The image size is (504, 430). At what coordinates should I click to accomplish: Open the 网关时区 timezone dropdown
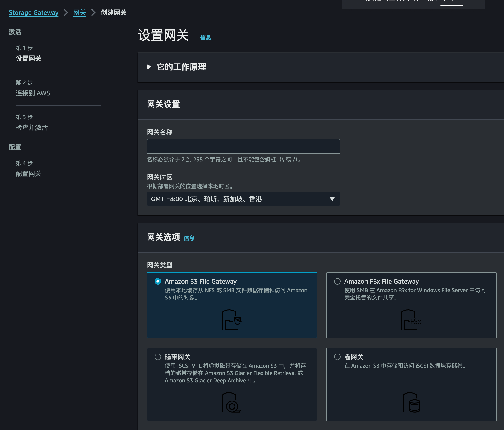[x=243, y=199]
